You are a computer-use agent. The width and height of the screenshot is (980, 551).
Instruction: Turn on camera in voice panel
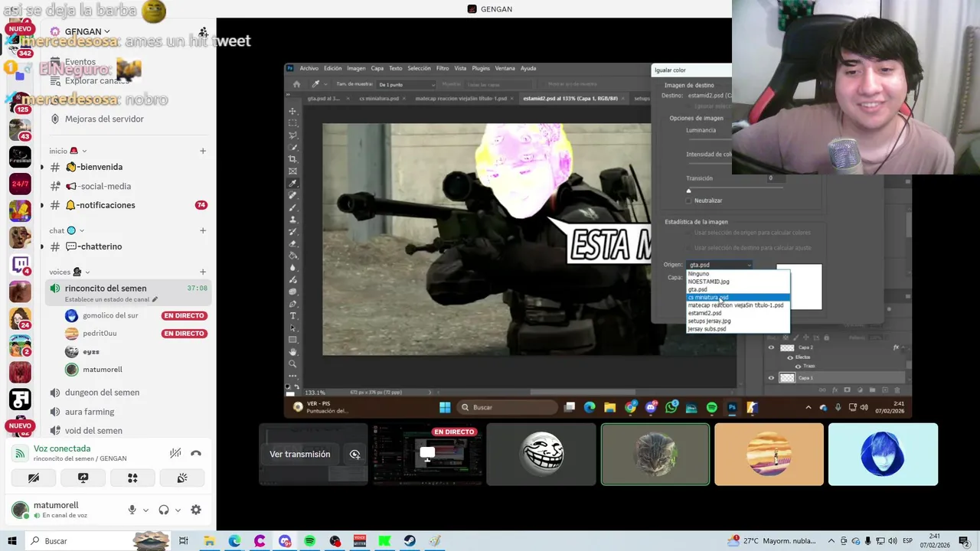tap(34, 478)
